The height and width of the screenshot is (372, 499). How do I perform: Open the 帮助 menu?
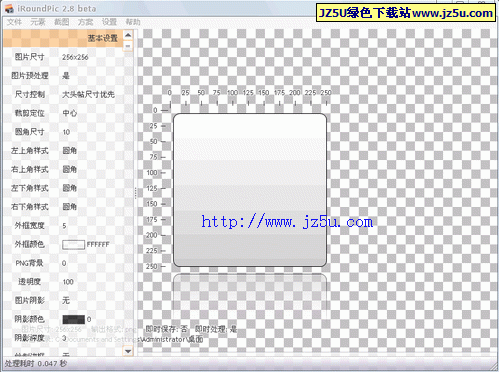tap(133, 22)
